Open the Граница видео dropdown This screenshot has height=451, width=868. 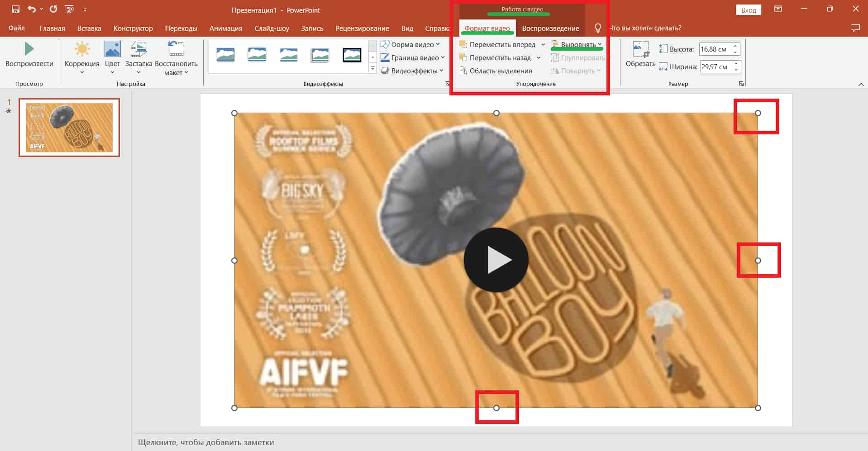(x=413, y=57)
